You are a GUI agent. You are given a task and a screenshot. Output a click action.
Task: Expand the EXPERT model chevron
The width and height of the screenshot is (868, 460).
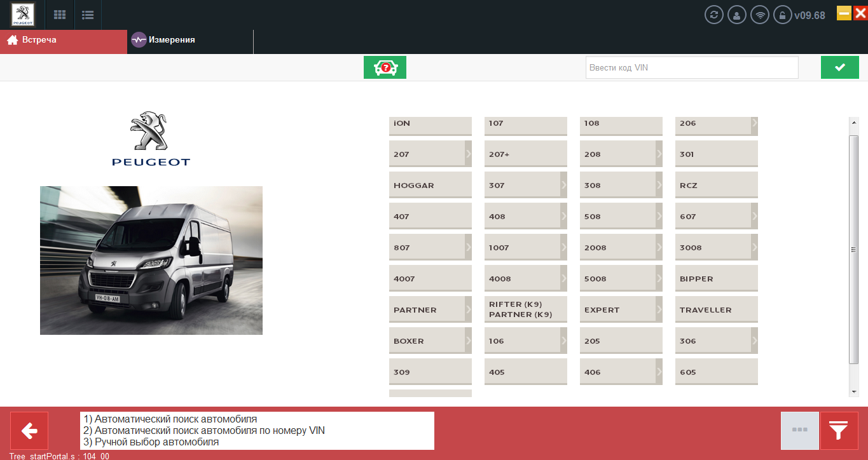coord(659,309)
